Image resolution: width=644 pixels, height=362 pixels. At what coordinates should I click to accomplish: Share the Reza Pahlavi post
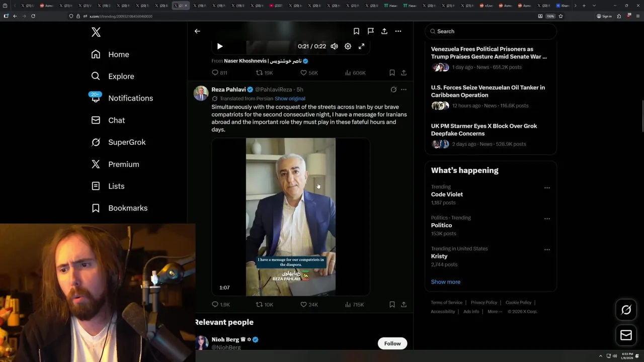(x=404, y=305)
